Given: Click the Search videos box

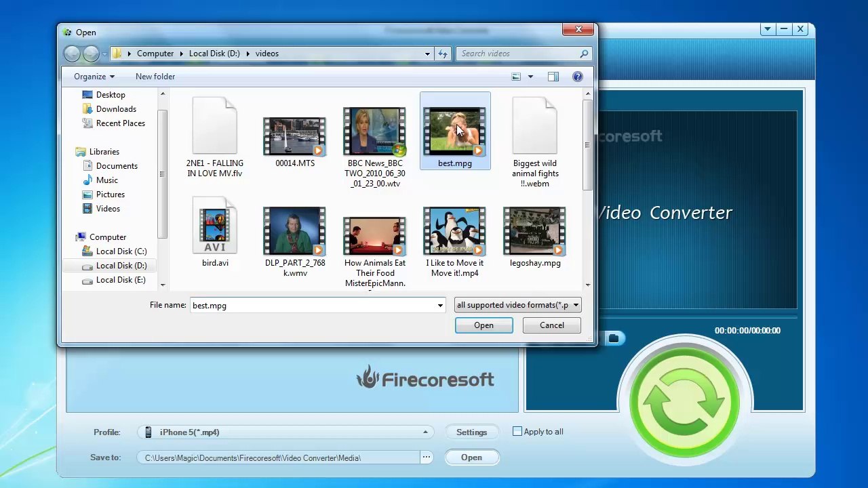Looking at the screenshot, I should point(517,54).
